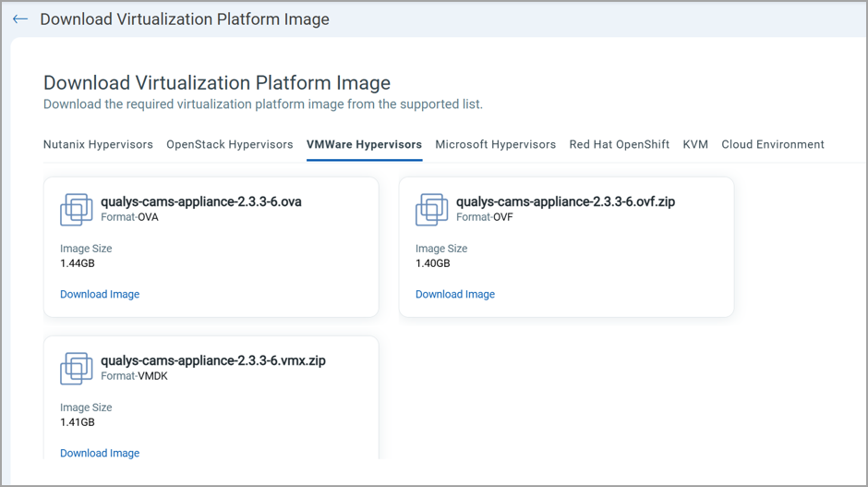
Task: Click the 1.44GB image size value
Action: [x=78, y=263]
